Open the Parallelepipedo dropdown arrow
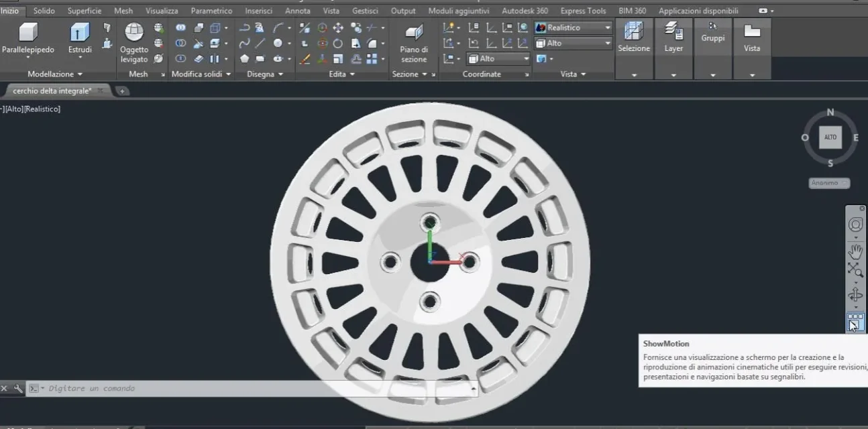The width and height of the screenshot is (868, 429). coord(28,58)
